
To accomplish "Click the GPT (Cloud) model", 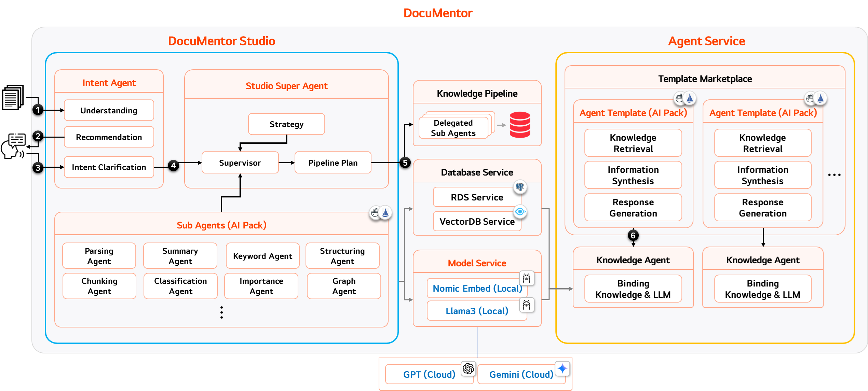I will [430, 374].
